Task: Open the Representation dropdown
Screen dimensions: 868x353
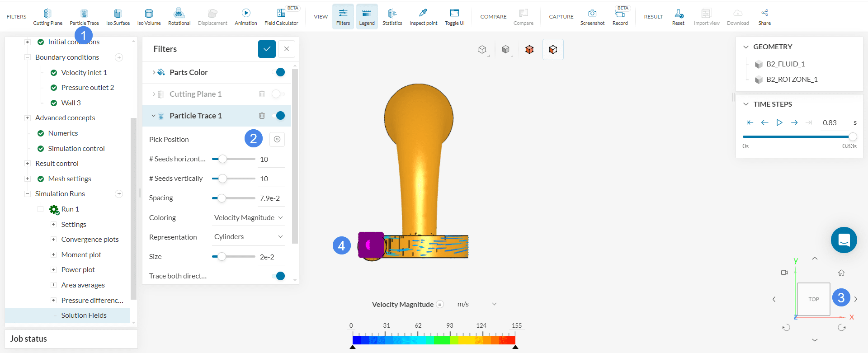Action: [248, 237]
